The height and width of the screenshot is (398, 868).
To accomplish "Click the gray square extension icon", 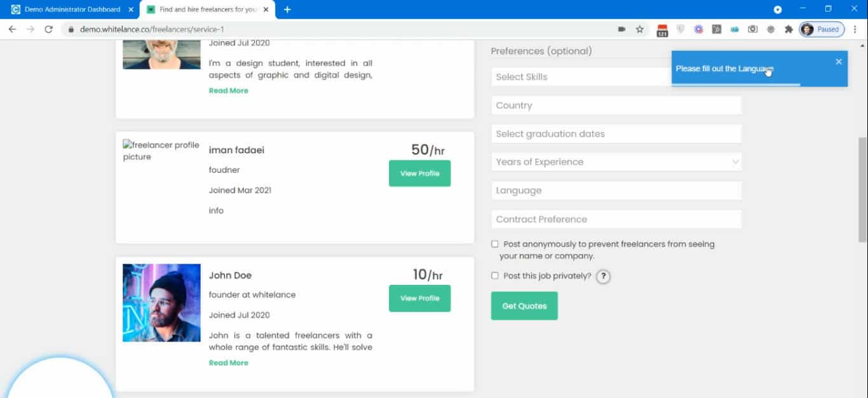I will coord(717,29).
